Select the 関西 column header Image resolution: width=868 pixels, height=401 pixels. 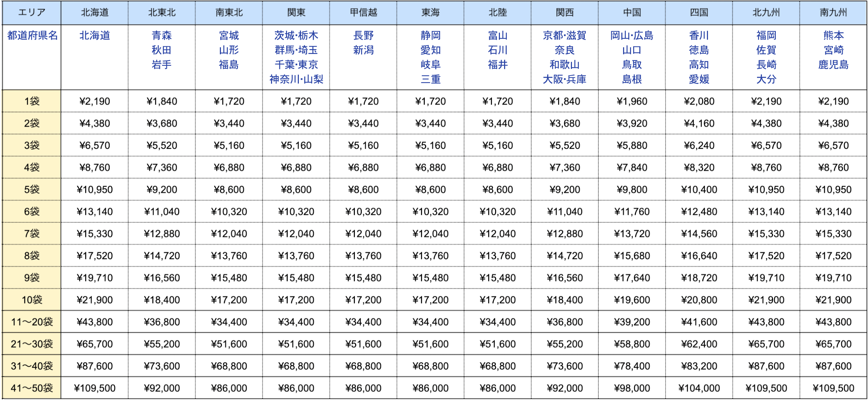pos(565,13)
